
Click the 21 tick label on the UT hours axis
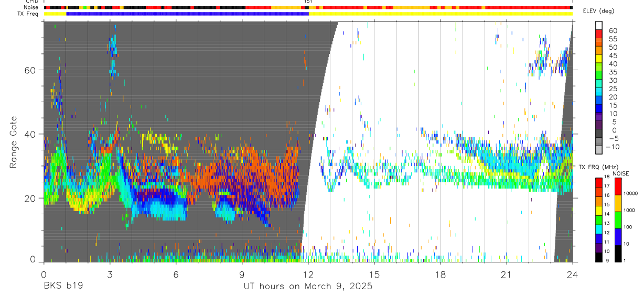click(506, 274)
